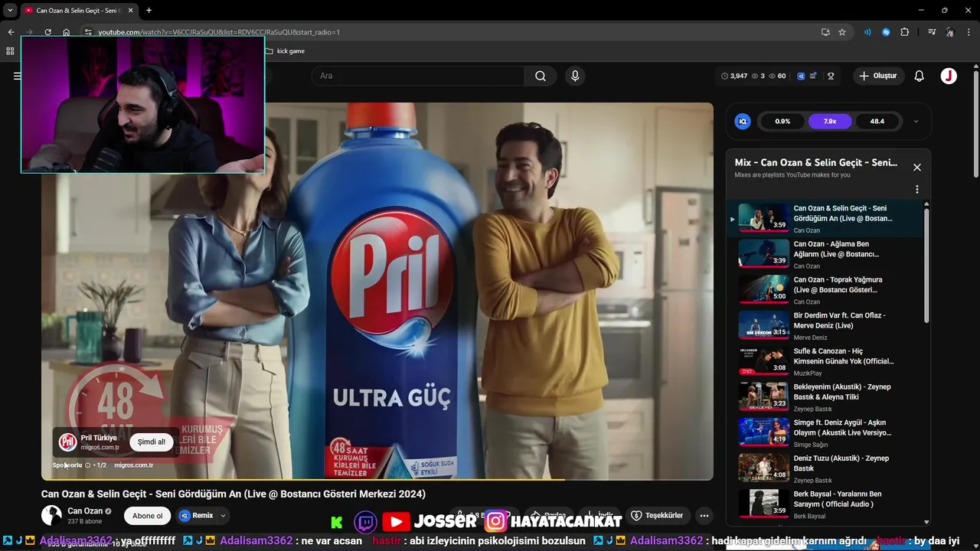
Task: Play Bekleyenim (Akustik) - Zeynep Bastık
Action: tap(827, 397)
